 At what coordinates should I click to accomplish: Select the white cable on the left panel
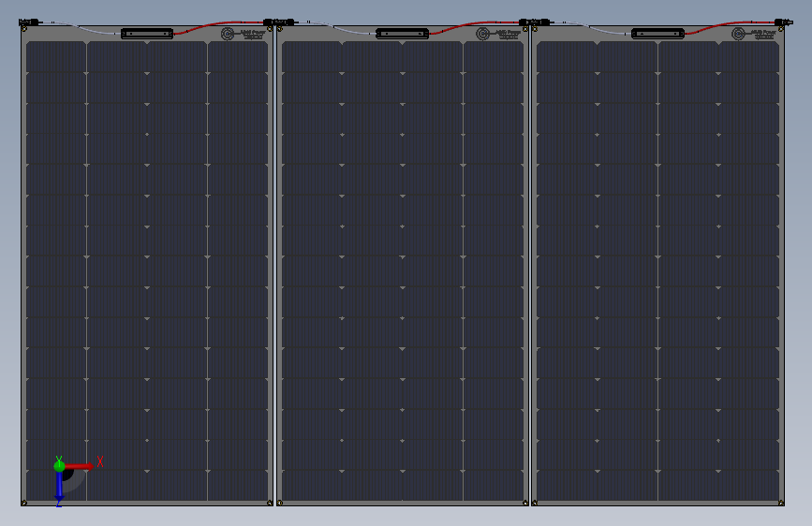point(81,27)
